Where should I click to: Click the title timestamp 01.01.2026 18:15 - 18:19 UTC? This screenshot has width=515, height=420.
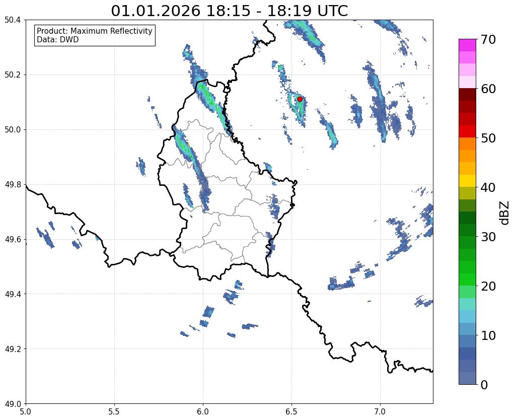[229, 11]
